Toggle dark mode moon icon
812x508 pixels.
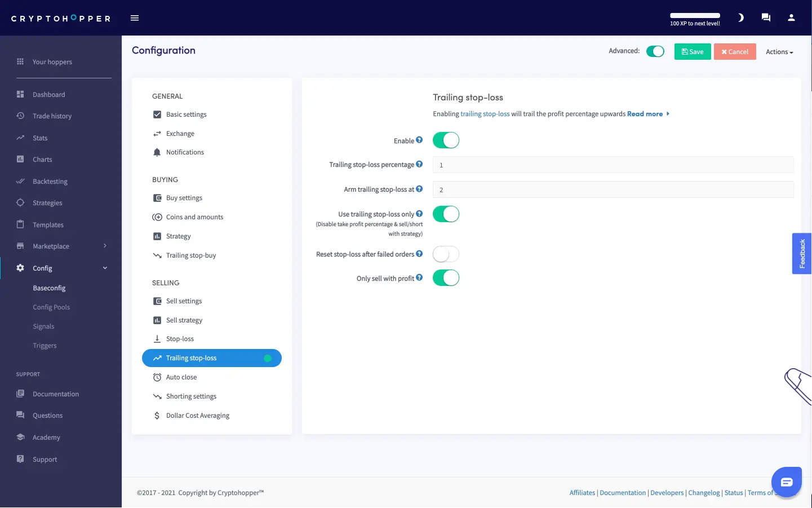tap(740, 17)
